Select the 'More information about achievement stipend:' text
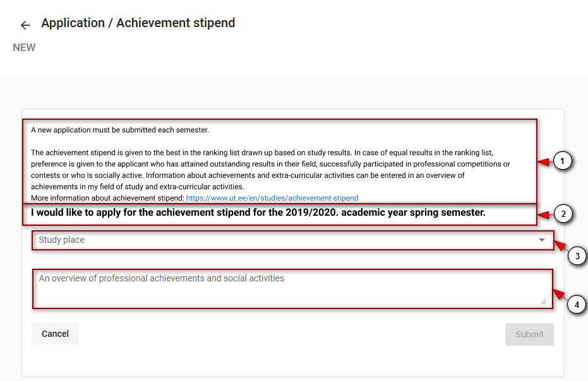Screen dimensions: 588x381 pyautogui.click(x=107, y=198)
